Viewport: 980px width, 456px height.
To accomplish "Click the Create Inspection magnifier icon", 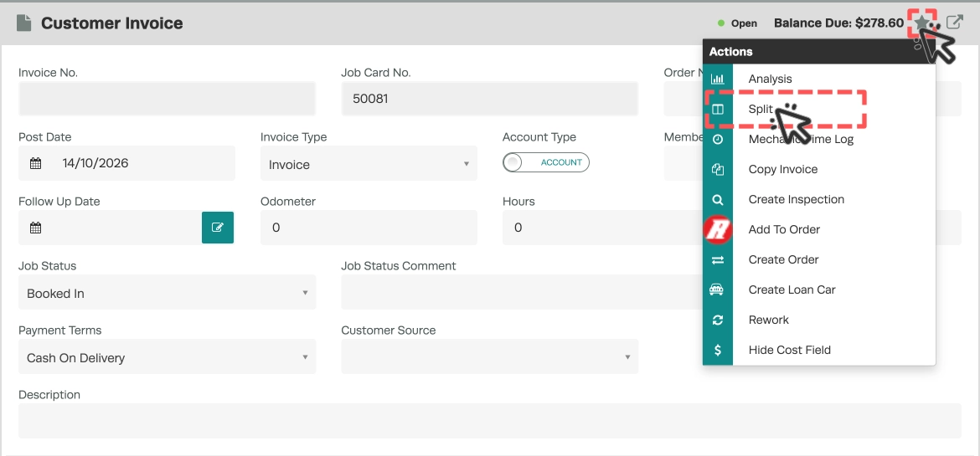I will pos(718,200).
